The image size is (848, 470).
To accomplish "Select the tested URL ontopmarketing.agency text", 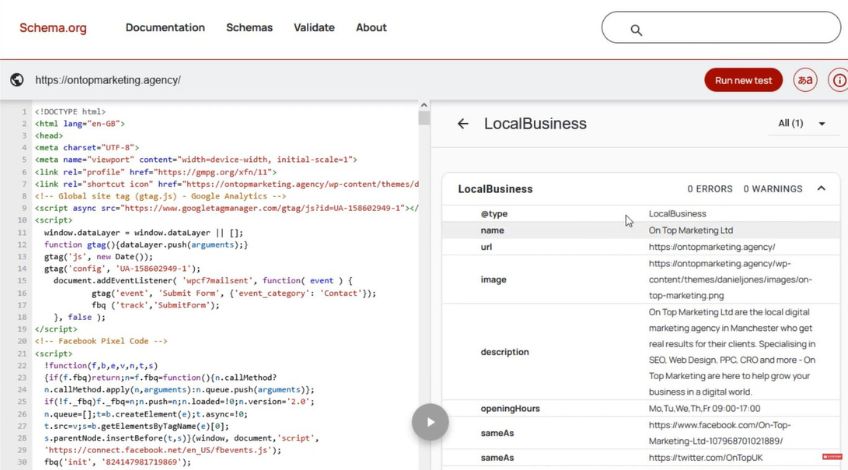I will point(108,80).
